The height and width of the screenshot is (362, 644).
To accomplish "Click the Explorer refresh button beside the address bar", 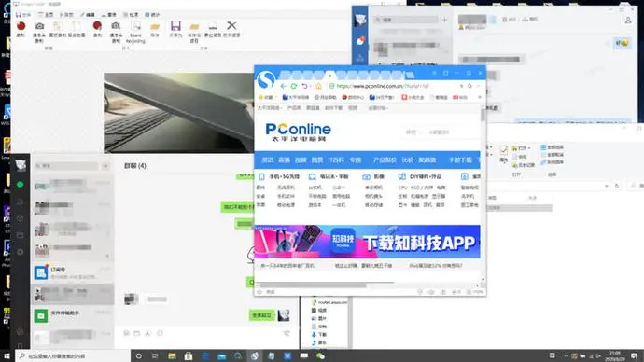I will [617, 186].
